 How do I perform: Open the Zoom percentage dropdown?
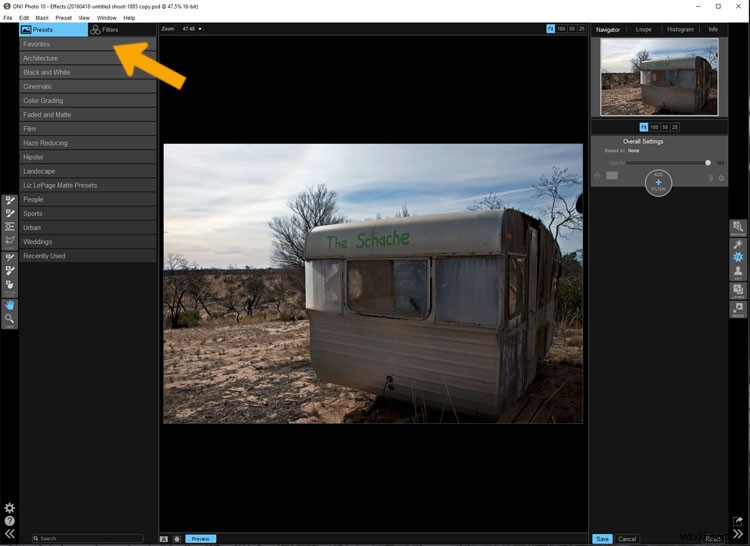[x=192, y=29]
